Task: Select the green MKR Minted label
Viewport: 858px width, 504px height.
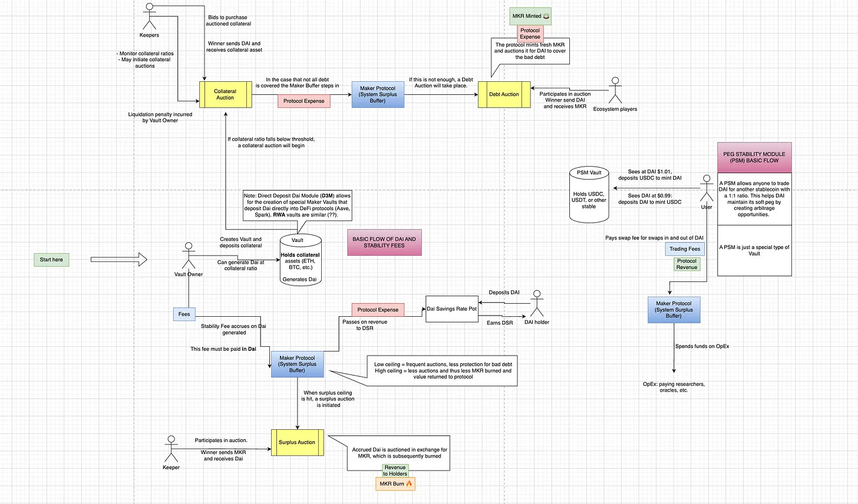Action: pos(530,16)
